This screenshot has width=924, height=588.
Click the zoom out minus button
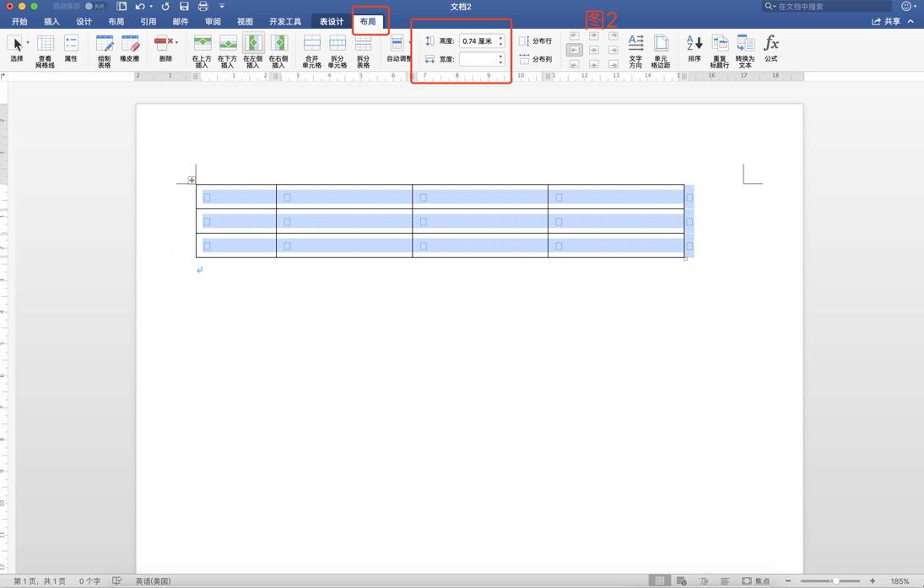[x=788, y=581]
